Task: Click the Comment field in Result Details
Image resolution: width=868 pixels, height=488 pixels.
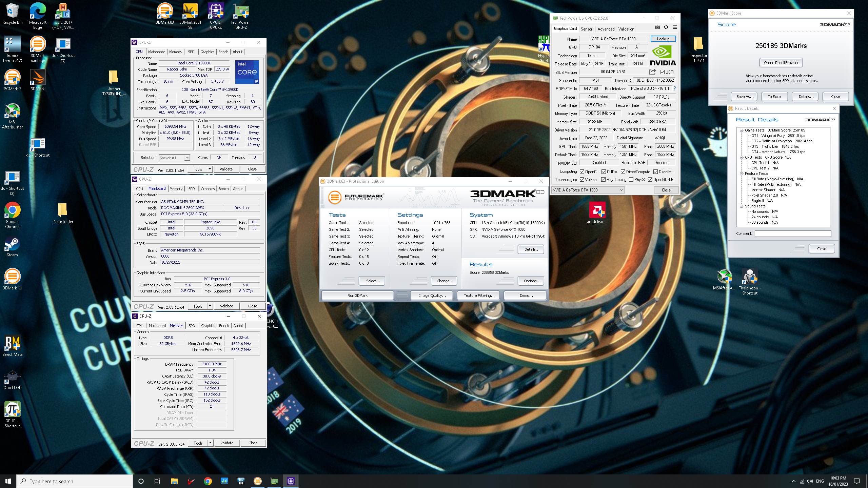Action: (793, 233)
